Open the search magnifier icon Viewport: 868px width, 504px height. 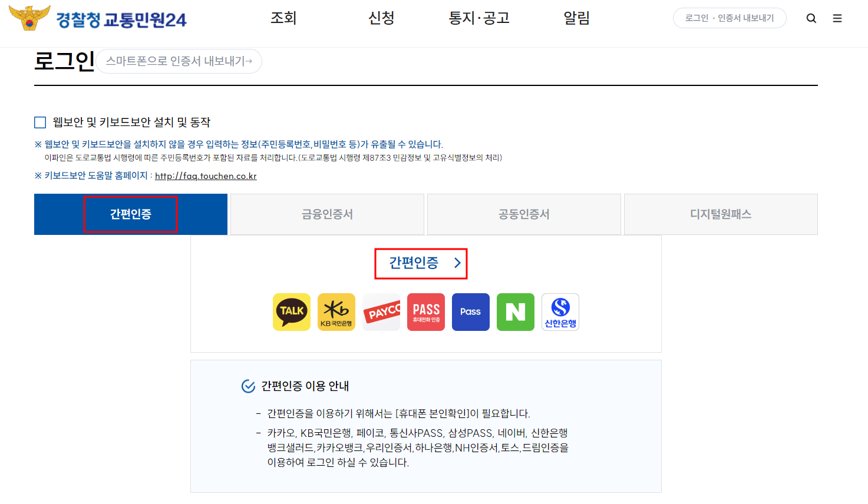click(811, 18)
